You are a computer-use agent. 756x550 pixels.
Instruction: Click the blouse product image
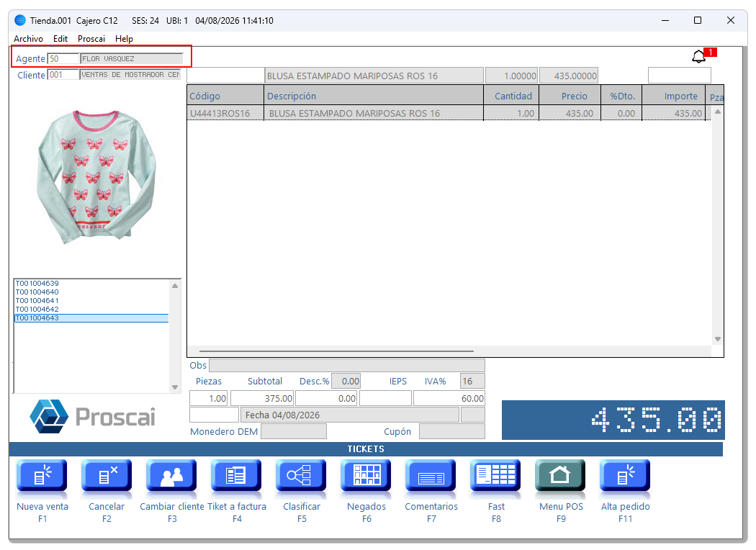click(x=96, y=176)
